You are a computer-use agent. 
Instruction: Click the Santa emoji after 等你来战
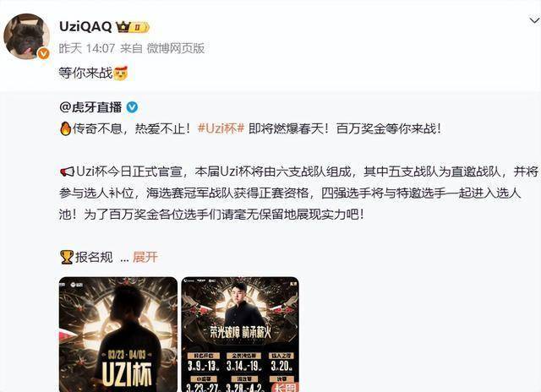pyautogui.click(x=120, y=73)
